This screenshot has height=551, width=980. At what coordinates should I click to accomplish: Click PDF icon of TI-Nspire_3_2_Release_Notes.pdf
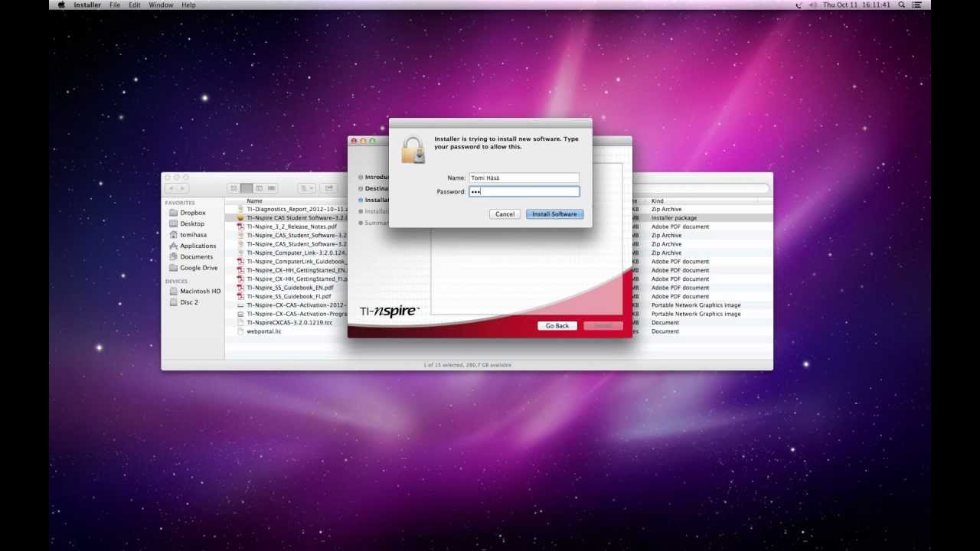pos(240,227)
